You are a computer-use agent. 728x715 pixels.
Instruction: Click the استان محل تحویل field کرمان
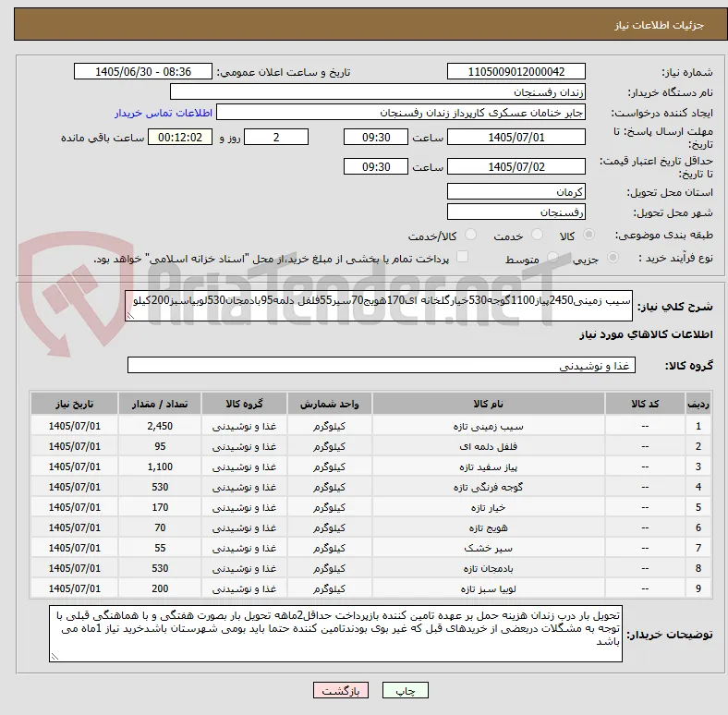[516, 192]
